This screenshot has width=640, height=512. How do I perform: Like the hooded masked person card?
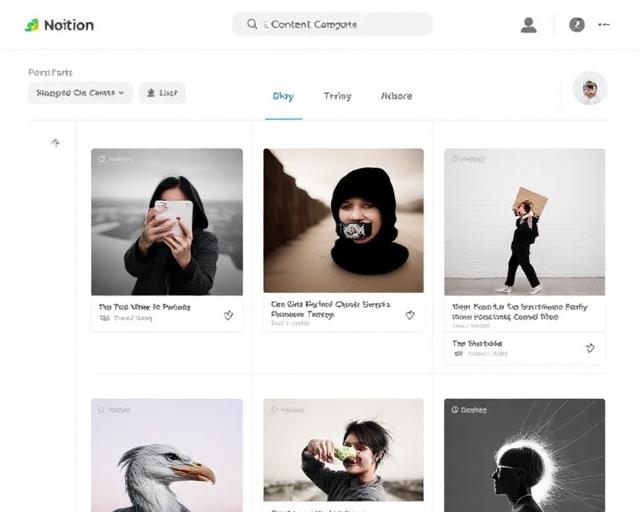coord(410,315)
